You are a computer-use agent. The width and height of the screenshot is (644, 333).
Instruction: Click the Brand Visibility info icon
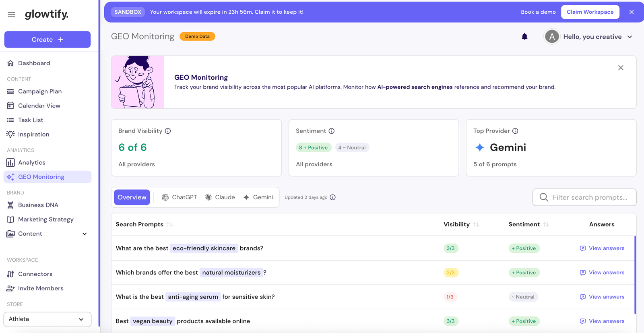168,131
